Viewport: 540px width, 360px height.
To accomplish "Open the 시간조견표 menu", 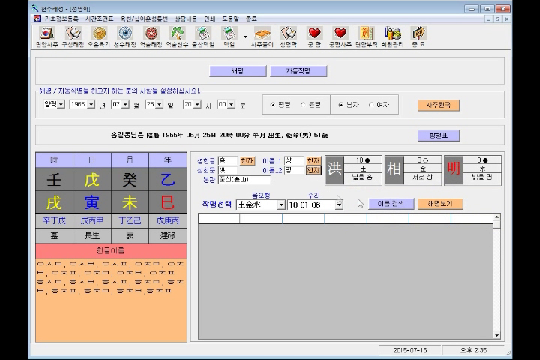I will point(99,19).
